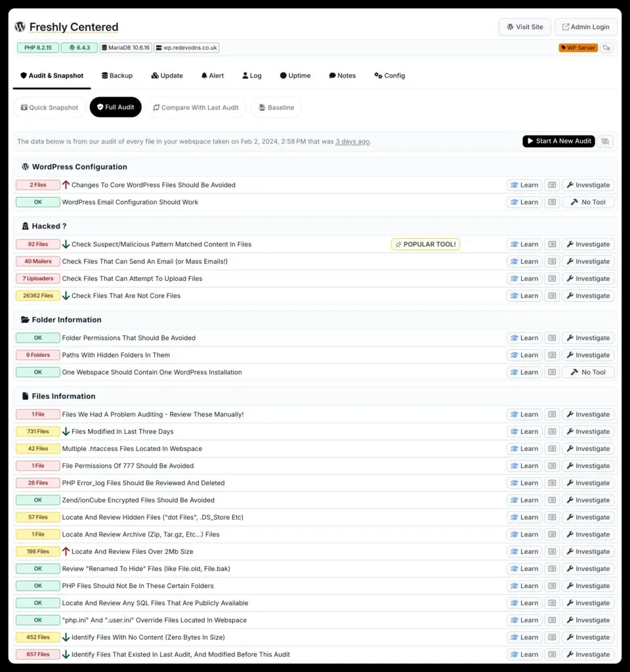This screenshot has height=672, width=630.
Task: Open the Config tab
Action: click(x=388, y=75)
